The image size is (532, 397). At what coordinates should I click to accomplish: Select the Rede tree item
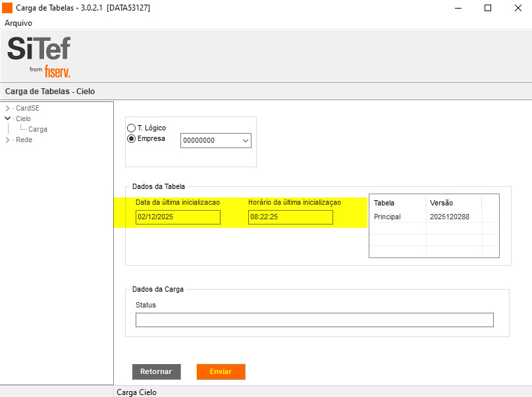[24, 140]
